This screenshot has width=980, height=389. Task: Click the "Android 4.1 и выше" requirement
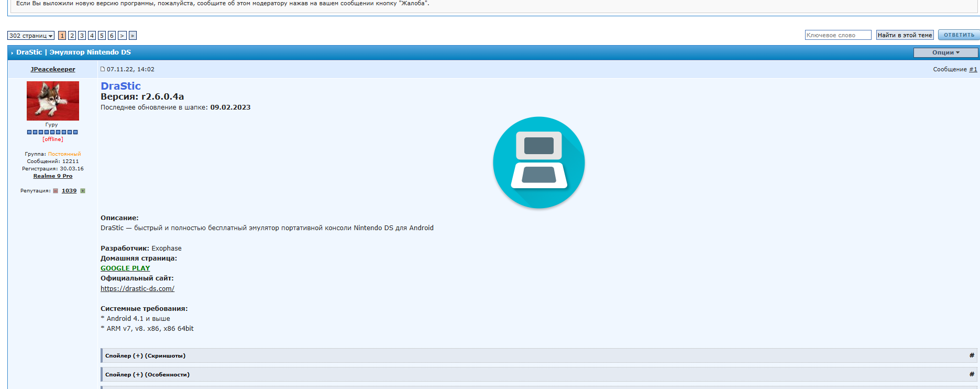pyautogui.click(x=138, y=319)
